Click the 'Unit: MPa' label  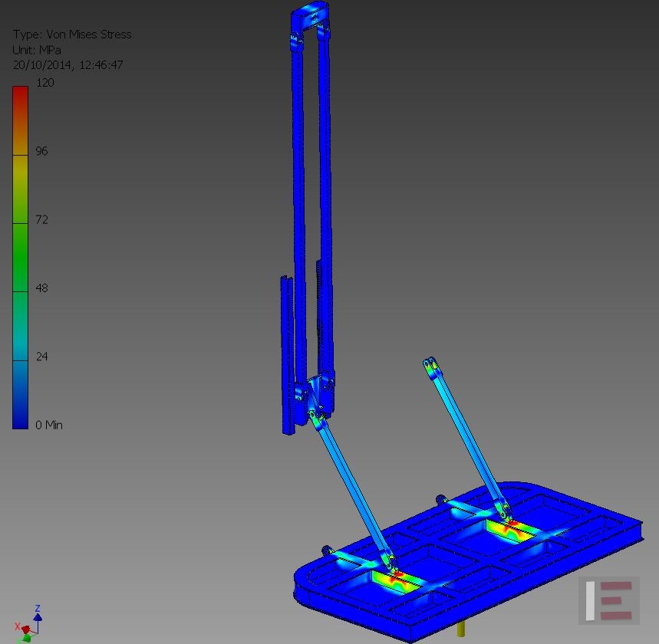(x=37, y=50)
